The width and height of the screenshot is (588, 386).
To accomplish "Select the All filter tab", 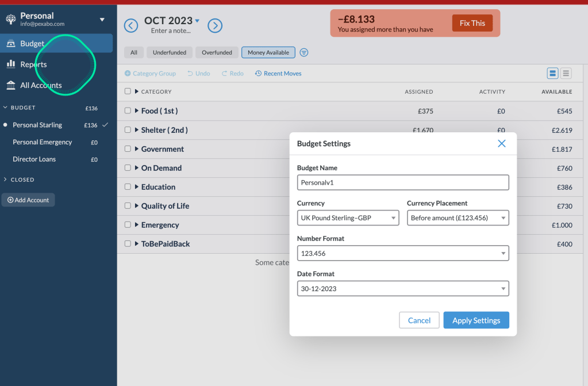I will [134, 52].
